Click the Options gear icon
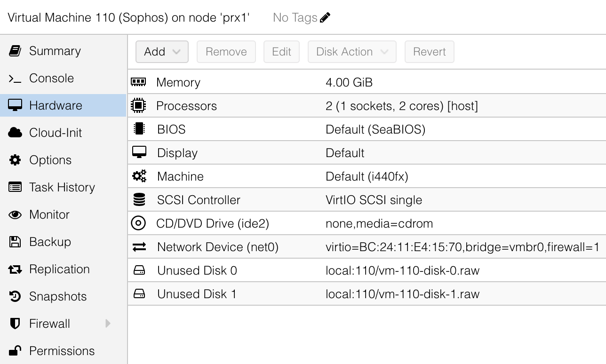The height and width of the screenshot is (364, 606). 15,160
